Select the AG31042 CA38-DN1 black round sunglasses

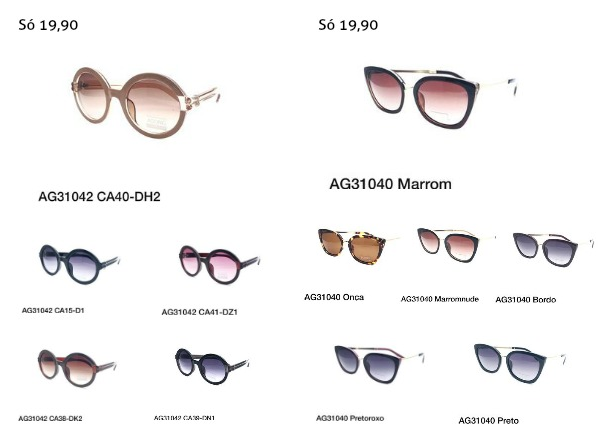212,366
